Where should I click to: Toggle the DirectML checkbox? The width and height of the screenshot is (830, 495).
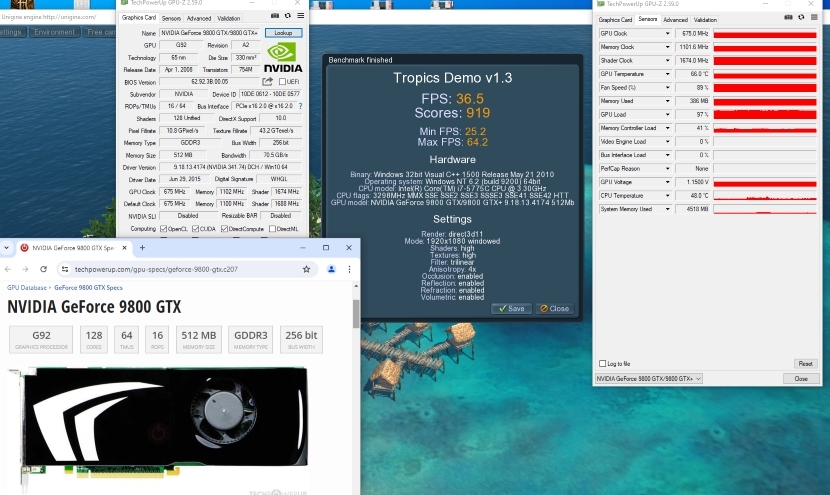coord(272,229)
